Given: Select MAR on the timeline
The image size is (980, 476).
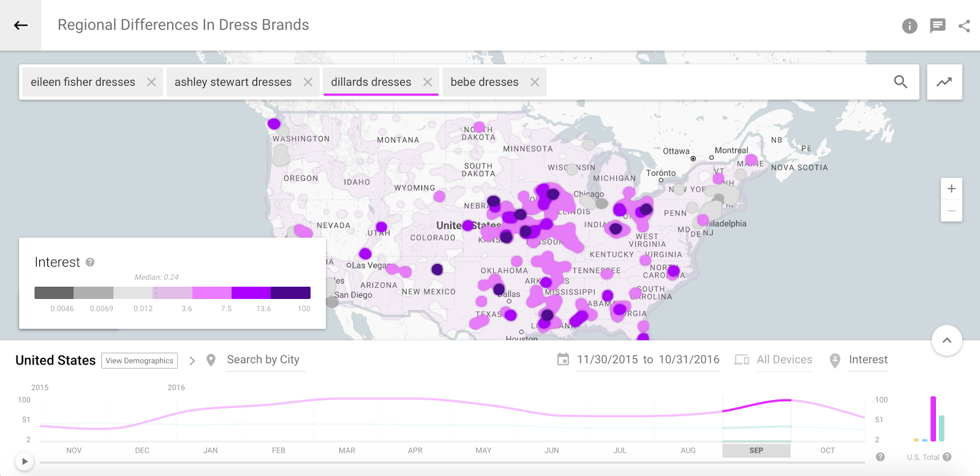Looking at the screenshot, I should point(347,450).
